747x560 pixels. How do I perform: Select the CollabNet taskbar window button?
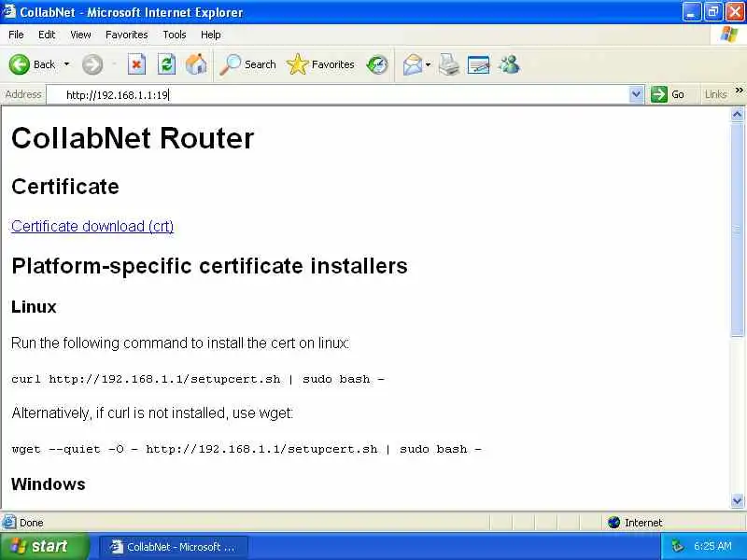click(174, 547)
